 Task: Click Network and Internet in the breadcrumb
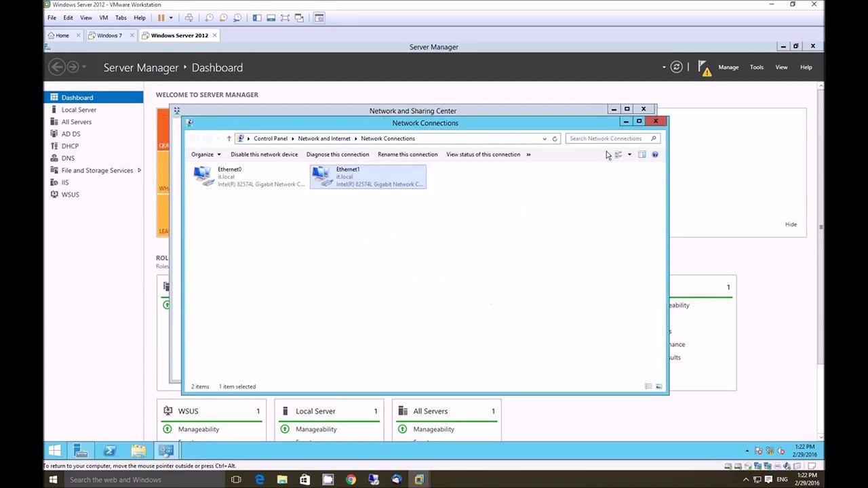[324, 138]
